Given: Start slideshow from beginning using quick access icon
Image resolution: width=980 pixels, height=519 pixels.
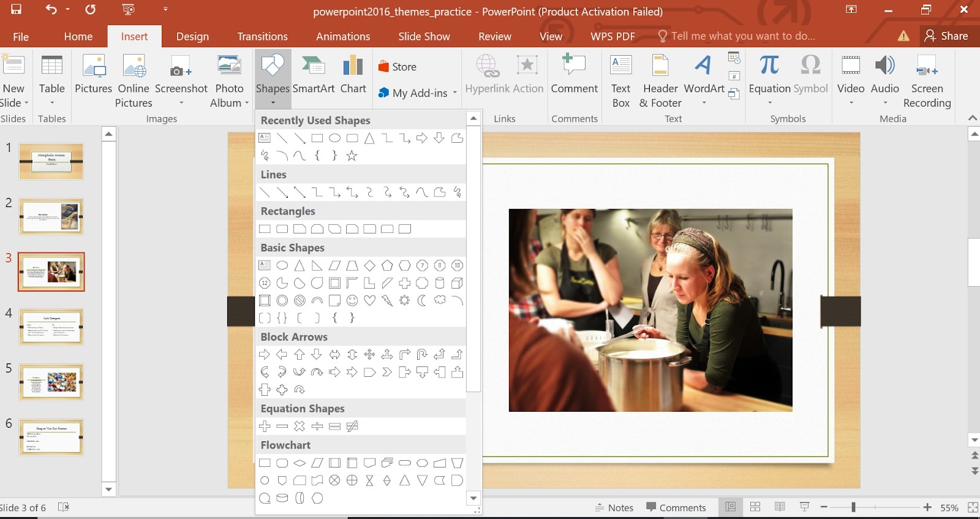Looking at the screenshot, I should tap(129, 9).
